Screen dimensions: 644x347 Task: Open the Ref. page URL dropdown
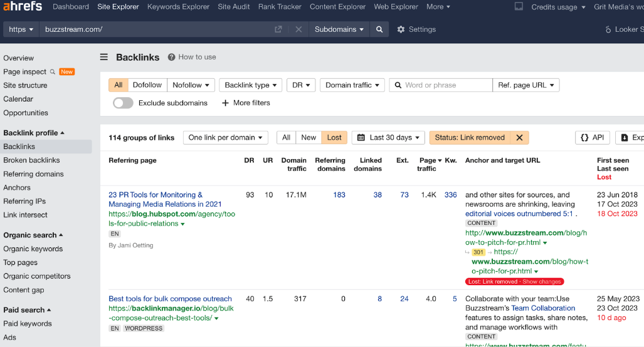[525, 85]
